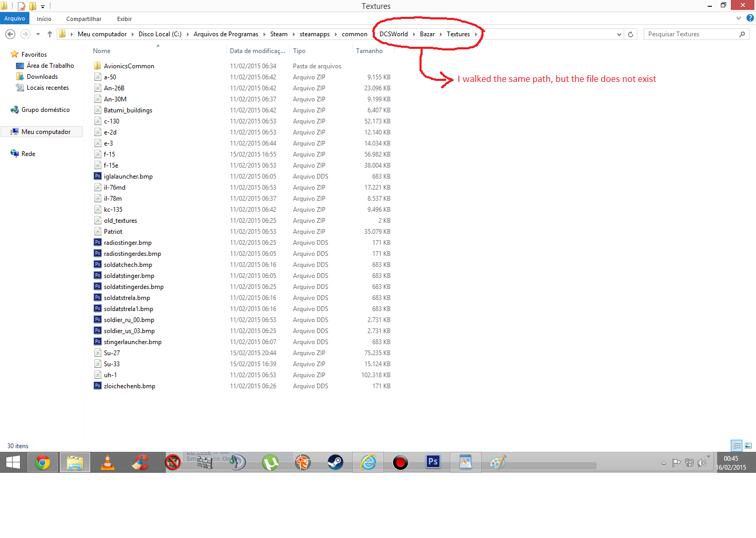756x538 pixels.
Task: Open the Windows Start button
Action: [x=13, y=463]
